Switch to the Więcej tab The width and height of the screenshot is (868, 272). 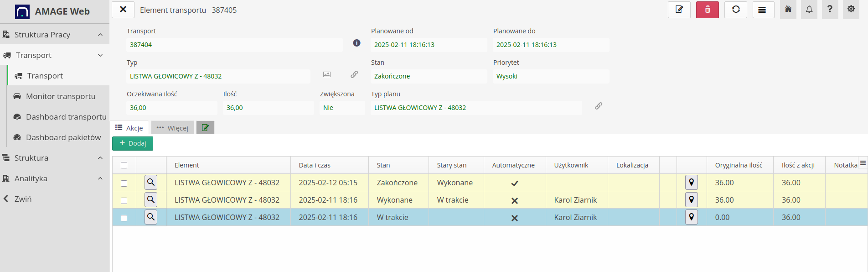[173, 128]
